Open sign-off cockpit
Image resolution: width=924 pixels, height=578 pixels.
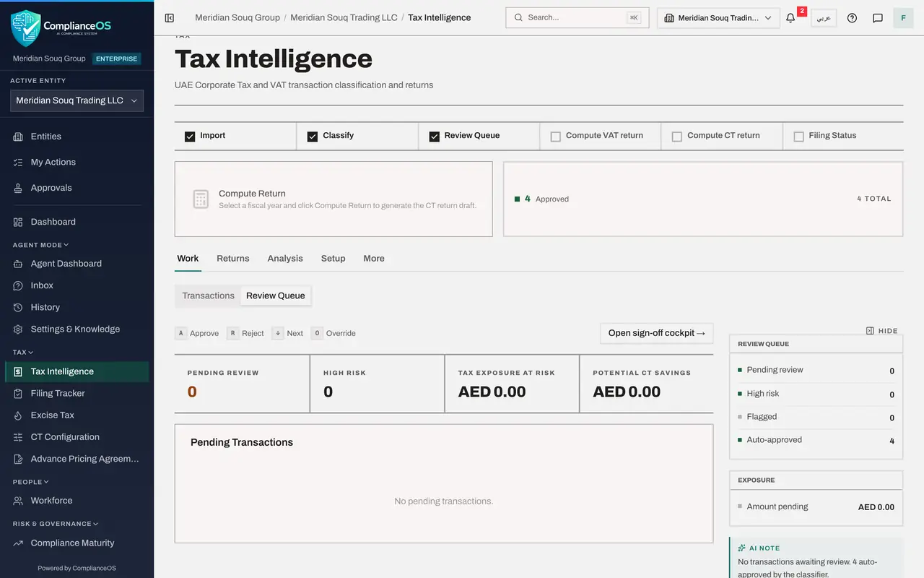657,333
